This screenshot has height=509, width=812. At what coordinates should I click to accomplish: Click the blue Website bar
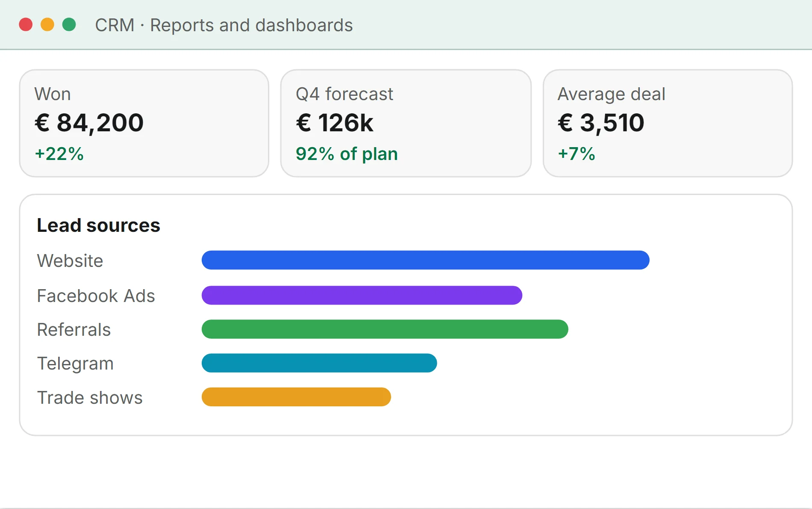[x=426, y=260]
